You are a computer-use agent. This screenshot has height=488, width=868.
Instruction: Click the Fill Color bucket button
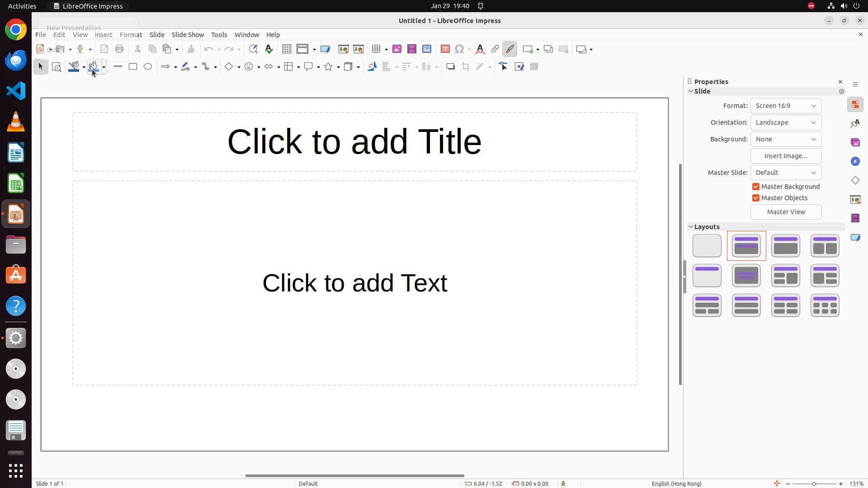tap(93, 67)
